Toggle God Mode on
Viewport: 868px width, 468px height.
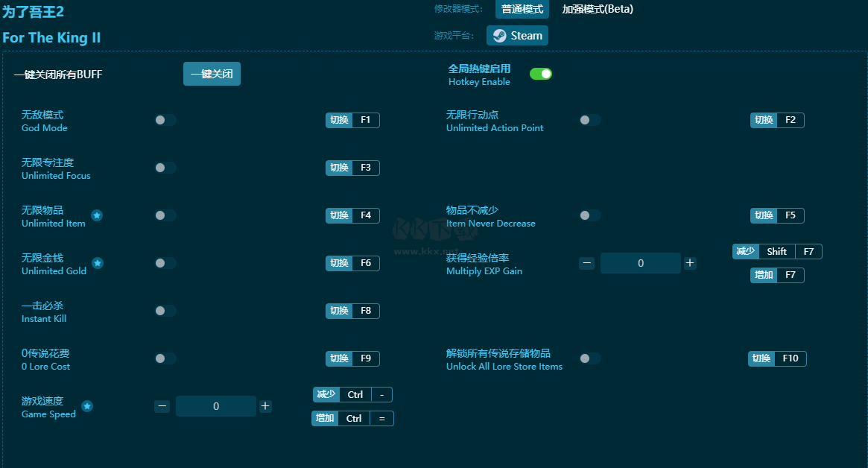click(x=165, y=120)
